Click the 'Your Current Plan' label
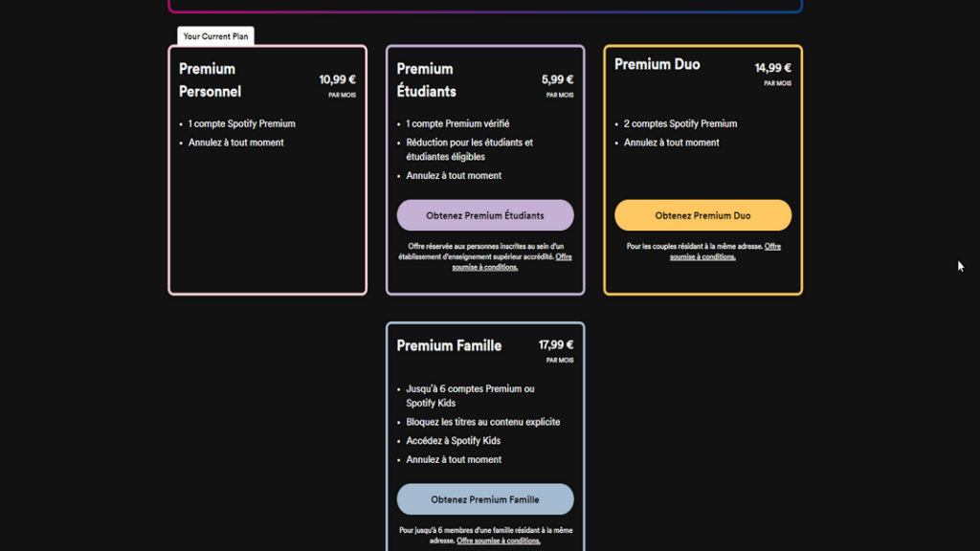This screenshot has height=551, width=980. [x=215, y=36]
